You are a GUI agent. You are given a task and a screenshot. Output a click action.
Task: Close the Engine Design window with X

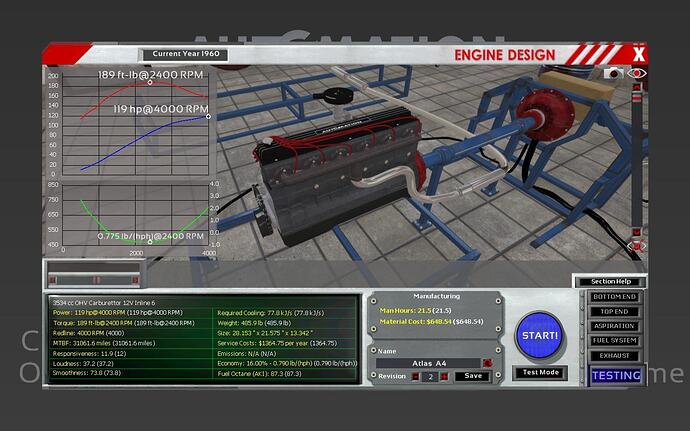point(639,54)
